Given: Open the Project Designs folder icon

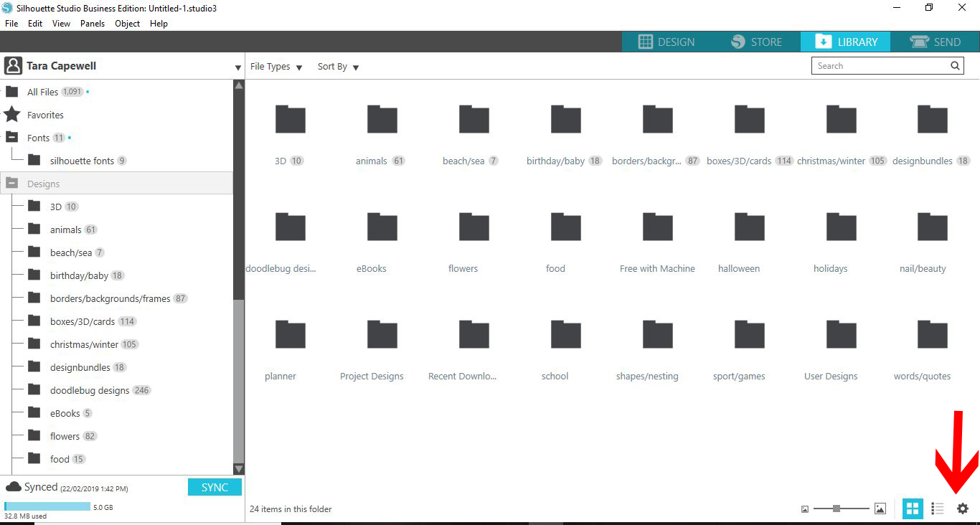Looking at the screenshot, I should (382, 334).
